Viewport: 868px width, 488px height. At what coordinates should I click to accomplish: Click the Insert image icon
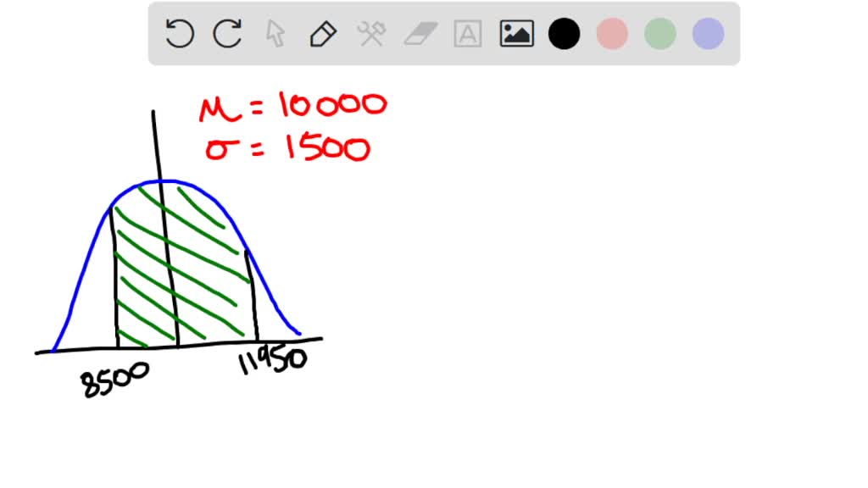point(516,34)
